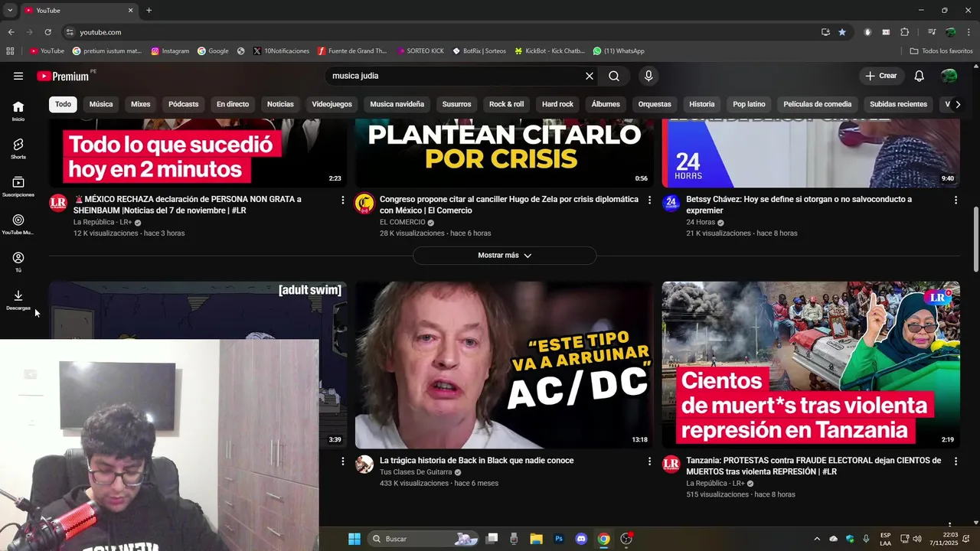Open options for Betsy Chávez video
Screen dimensions: 980x551
(955, 200)
